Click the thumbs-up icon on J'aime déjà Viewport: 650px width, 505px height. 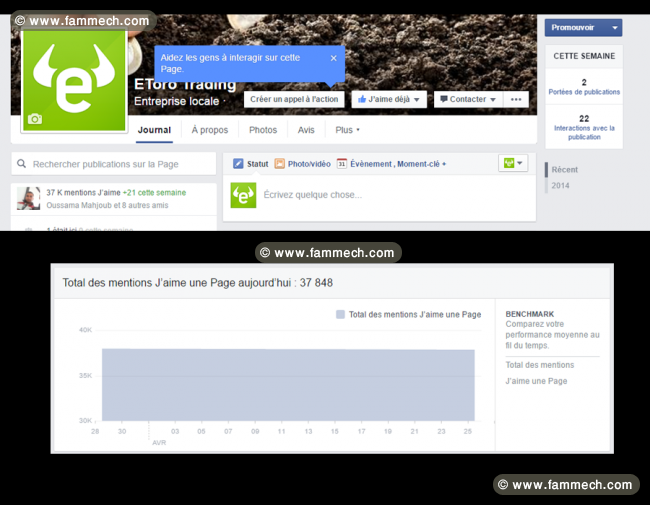click(x=362, y=99)
